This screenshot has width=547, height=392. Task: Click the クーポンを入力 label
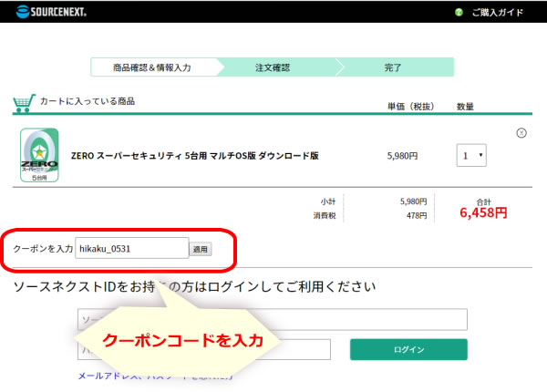tap(43, 248)
